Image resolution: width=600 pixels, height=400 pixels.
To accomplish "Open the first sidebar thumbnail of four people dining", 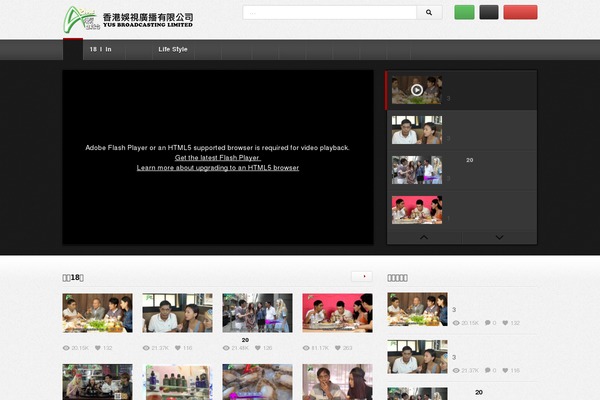I will pos(417,309).
